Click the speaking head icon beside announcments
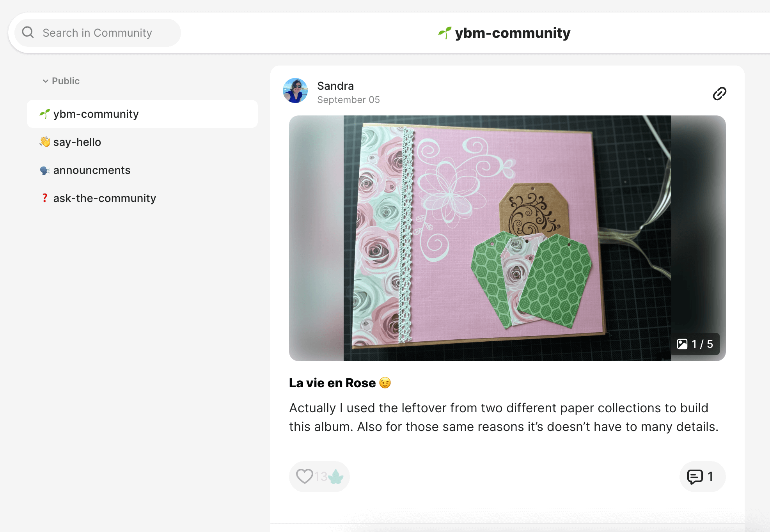 click(44, 170)
